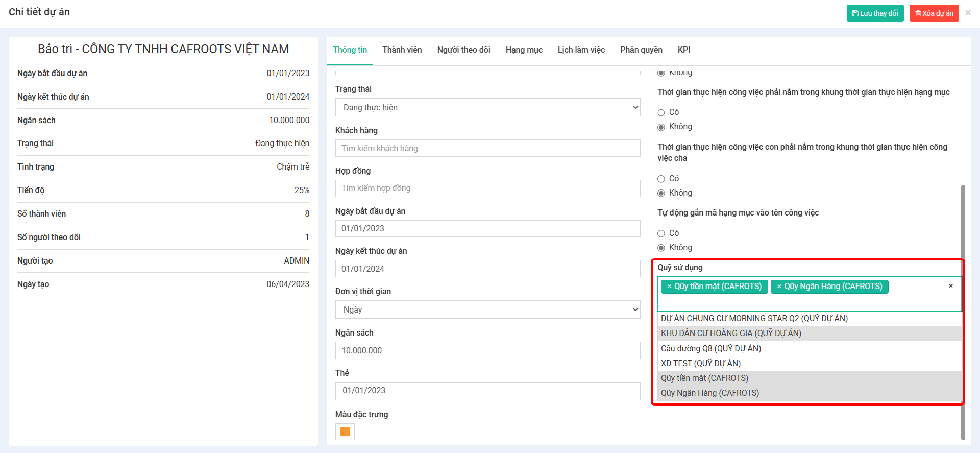Open the Đơn vị thời gian dropdown
Viewport: 980px width, 453px height.
click(487, 309)
